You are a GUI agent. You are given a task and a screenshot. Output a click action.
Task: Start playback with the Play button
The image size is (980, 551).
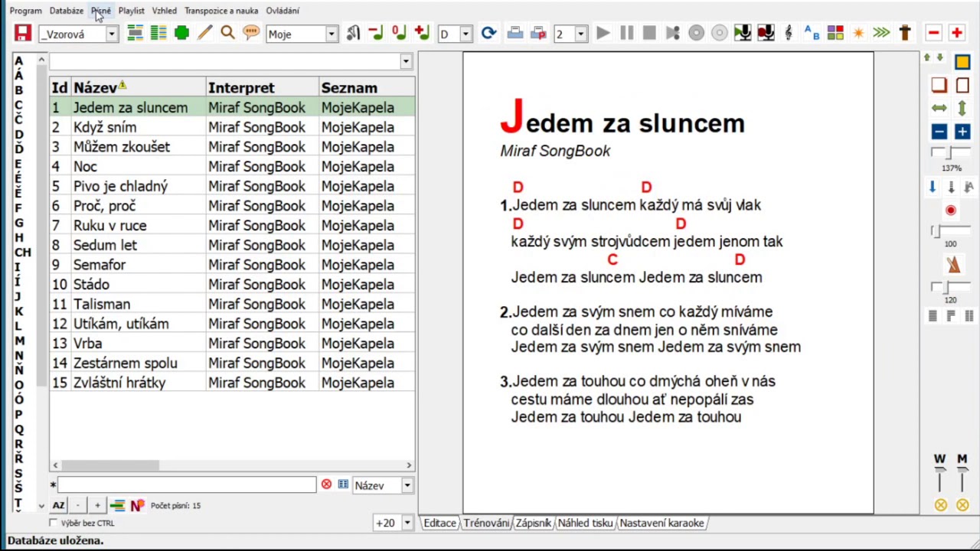click(x=603, y=33)
